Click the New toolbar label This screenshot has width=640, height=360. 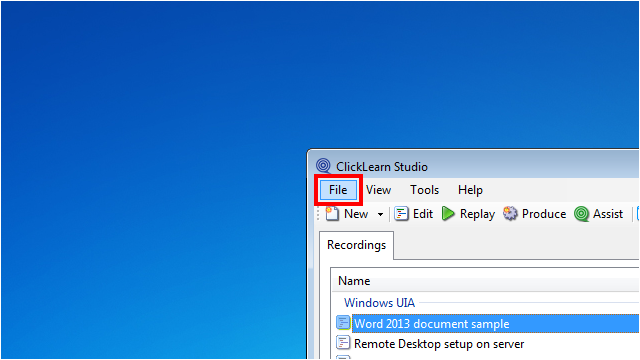click(x=356, y=214)
